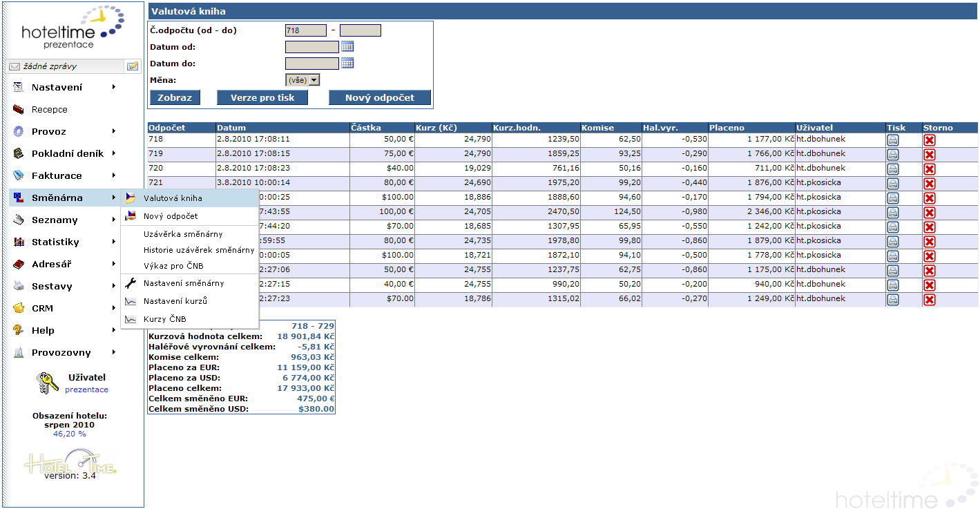The image size is (980, 509).
Task: Click the 18 901,84 Kč total value
Action: 306,336
